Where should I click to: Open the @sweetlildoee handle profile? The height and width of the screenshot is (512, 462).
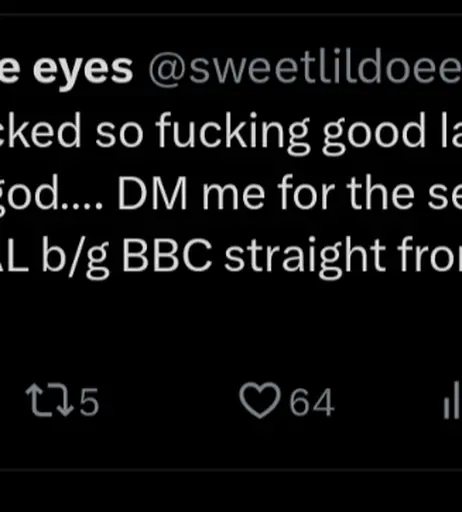click(305, 69)
